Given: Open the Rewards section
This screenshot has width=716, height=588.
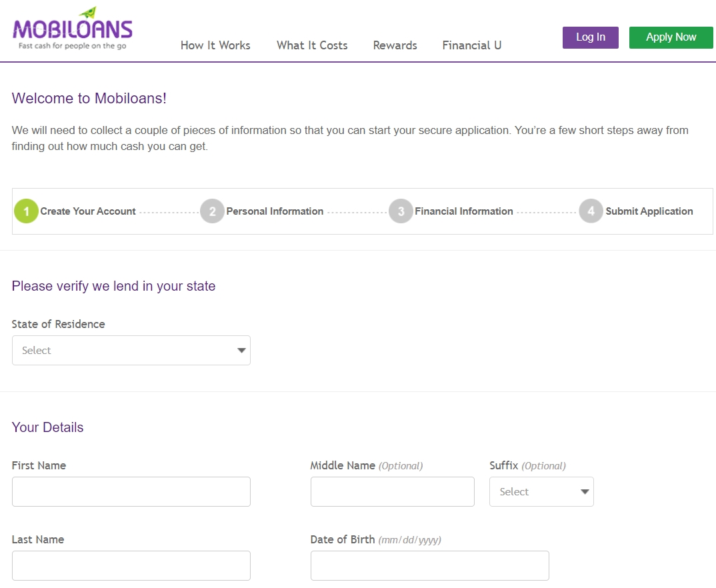Looking at the screenshot, I should tap(395, 45).
